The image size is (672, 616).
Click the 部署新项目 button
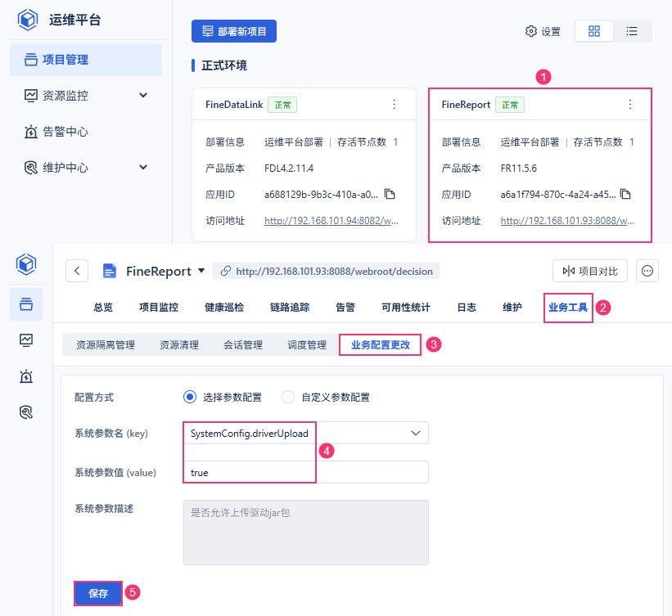(234, 31)
